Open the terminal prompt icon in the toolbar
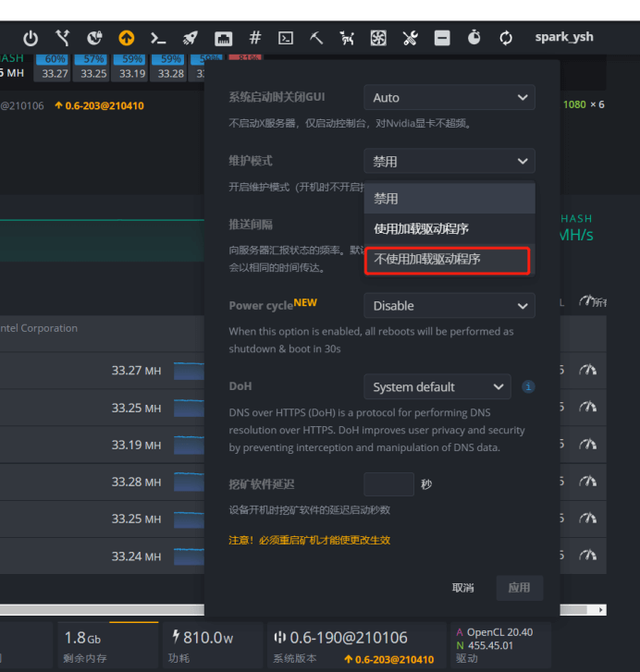This screenshot has width=640, height=672. 158,38
